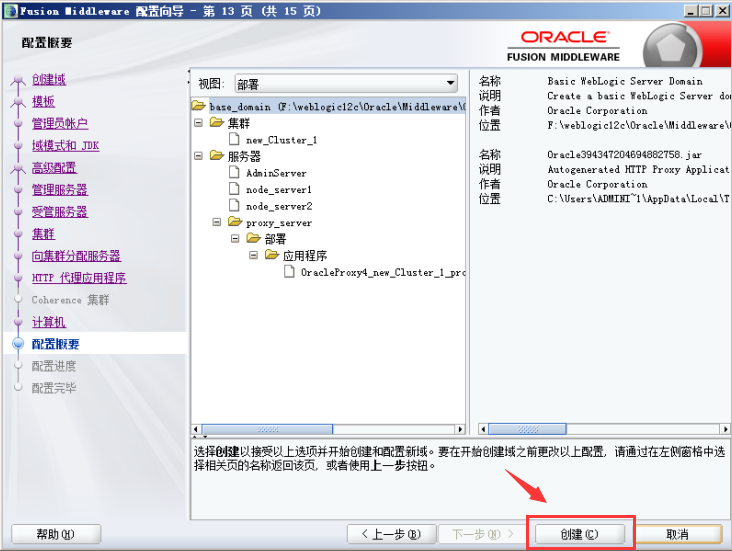Open the 管理员帐户 step link
Image resolution: width=732 pixels, height=551 pixels.
pos(59,124)
